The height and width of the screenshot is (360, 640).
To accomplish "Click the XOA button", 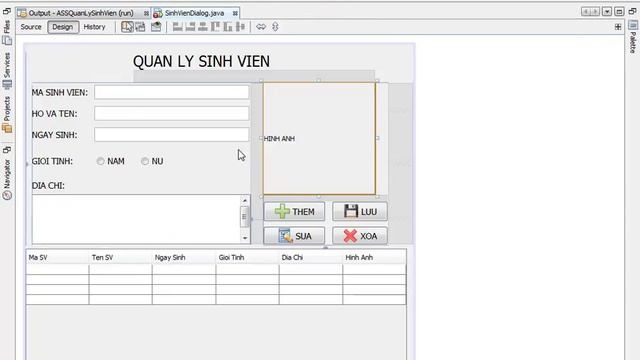I will (360, 236).
